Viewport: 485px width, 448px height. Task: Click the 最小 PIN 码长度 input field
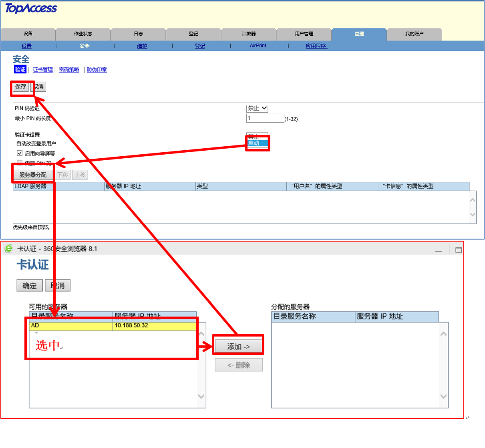(x=265, y=118)
